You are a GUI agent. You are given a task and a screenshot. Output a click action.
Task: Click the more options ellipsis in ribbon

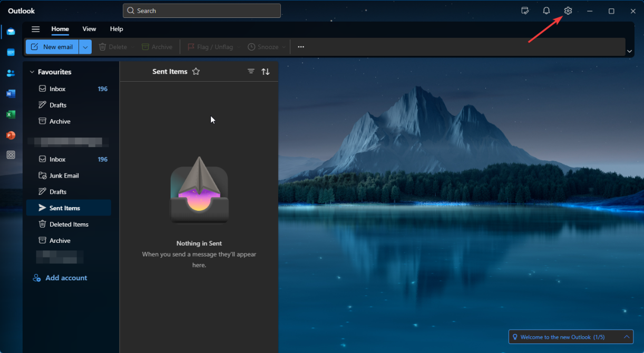point(301,47)
